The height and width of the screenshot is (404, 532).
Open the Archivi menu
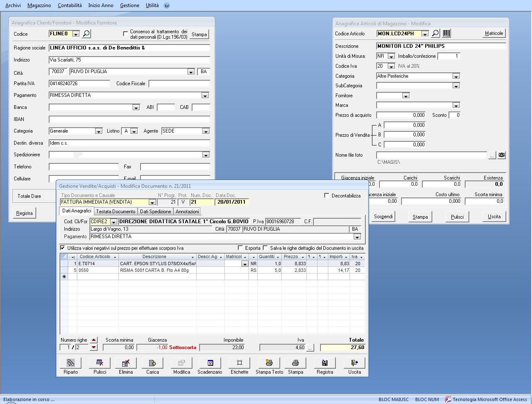pos(13,5)
